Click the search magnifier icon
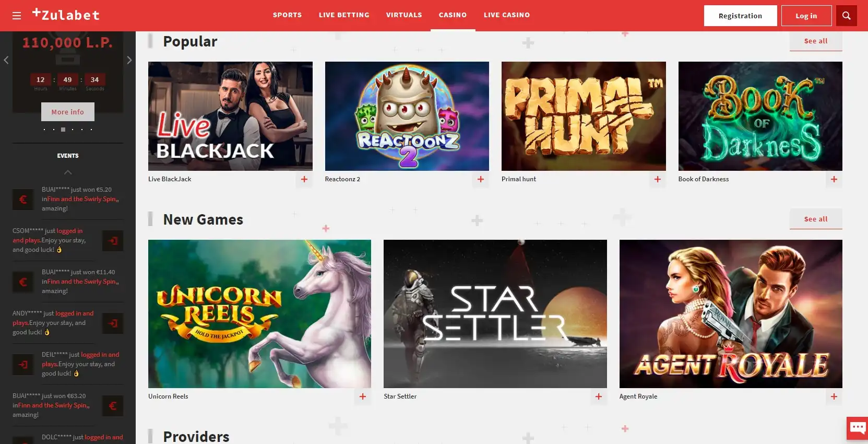This screenshot has height=444, width=868. pos(847,16)
